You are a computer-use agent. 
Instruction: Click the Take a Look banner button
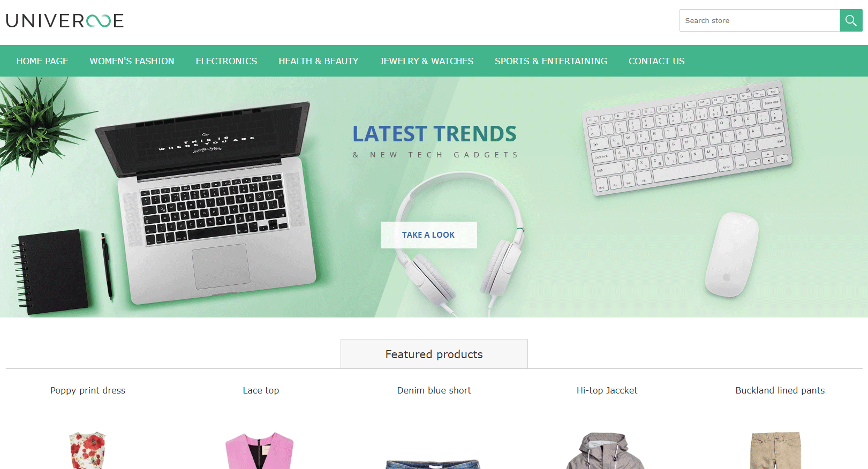[428, 235]
